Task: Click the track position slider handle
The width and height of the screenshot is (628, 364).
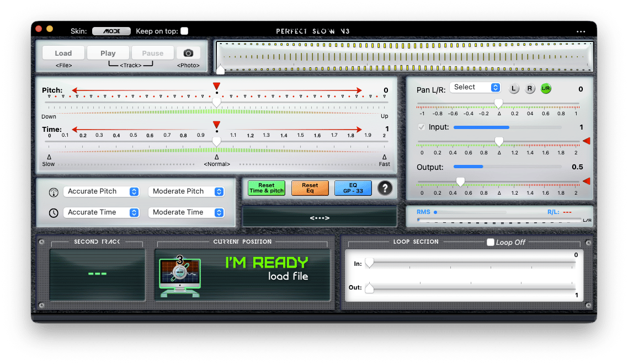Action: 220,70
